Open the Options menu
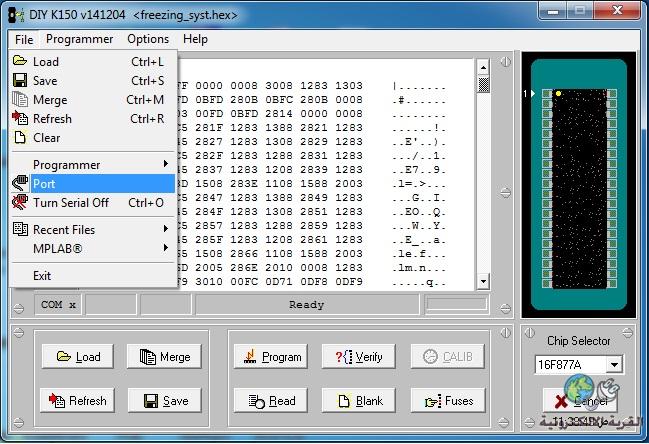The image size is (649, 444). point(148,39)
